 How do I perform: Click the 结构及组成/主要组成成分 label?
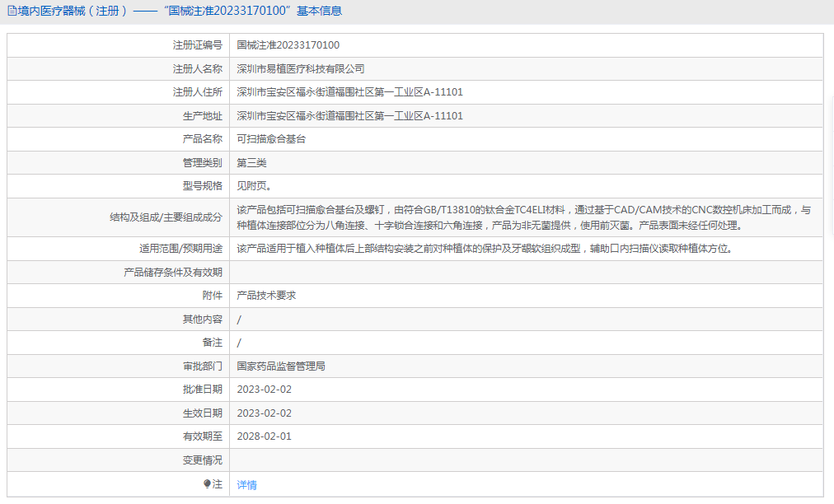[x=166, y=217]
